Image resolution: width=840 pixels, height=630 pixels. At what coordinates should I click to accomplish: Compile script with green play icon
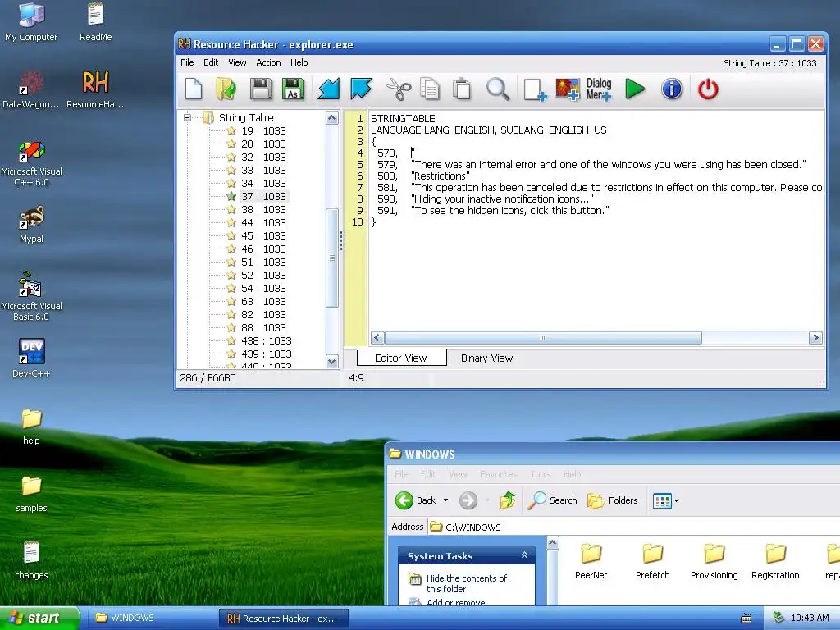[x=635, y=89]
